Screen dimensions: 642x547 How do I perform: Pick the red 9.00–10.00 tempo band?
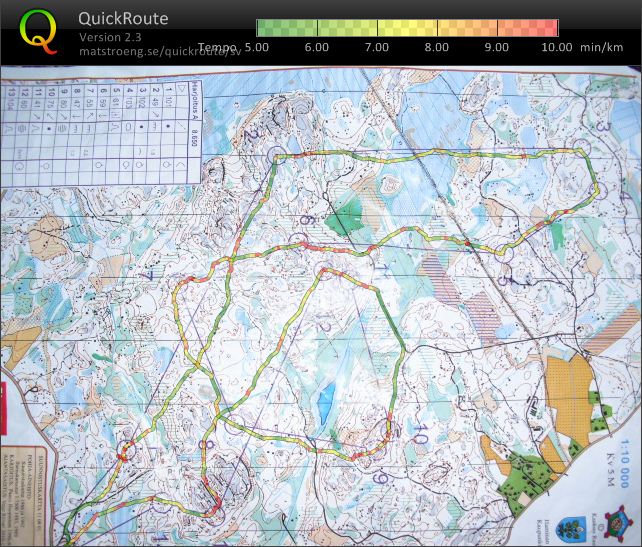click(x=528, y=28)
